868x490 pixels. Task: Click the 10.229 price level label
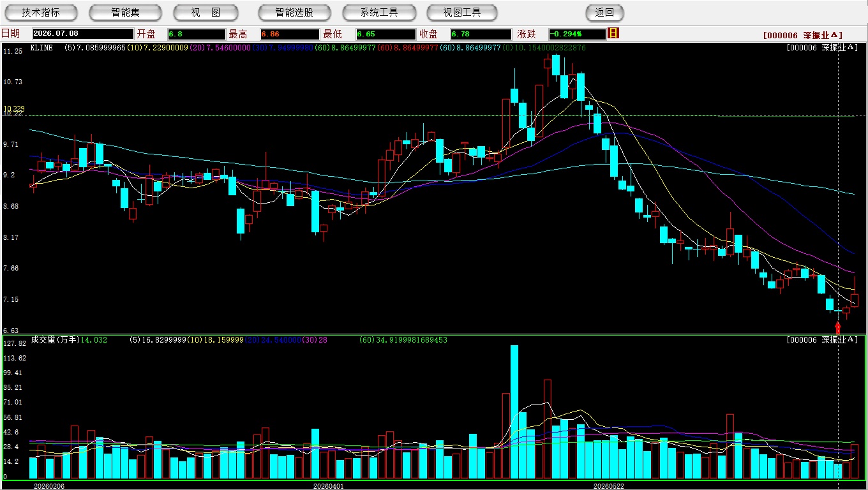pyautogui.click(x=13, y=109)
